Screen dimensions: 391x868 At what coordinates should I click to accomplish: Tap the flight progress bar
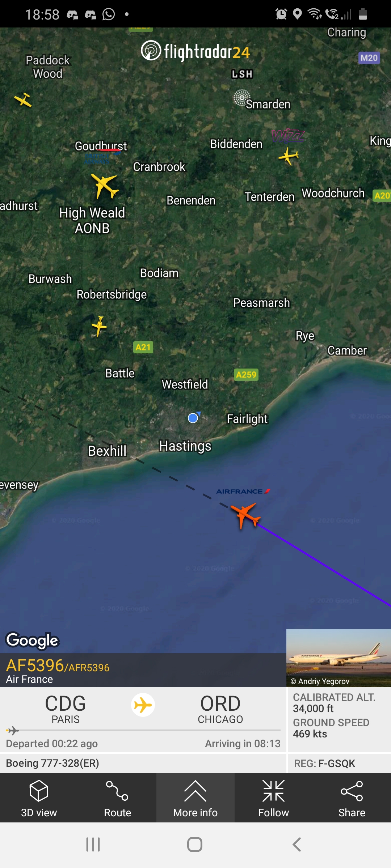click(x=143, y=731)
